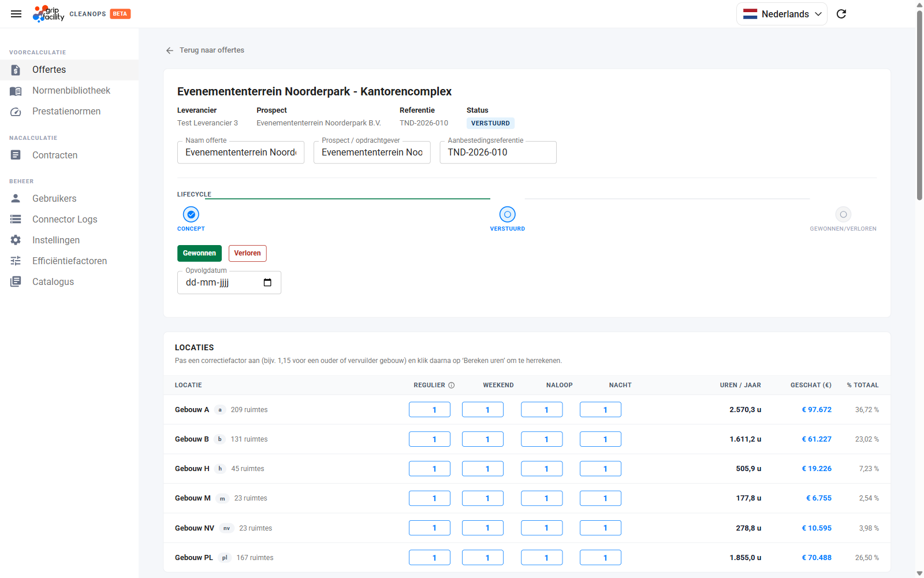The width and height of the screenshot is (924, 578).
Task: Mark the quote as Verloren
Action: pos(247,253)
